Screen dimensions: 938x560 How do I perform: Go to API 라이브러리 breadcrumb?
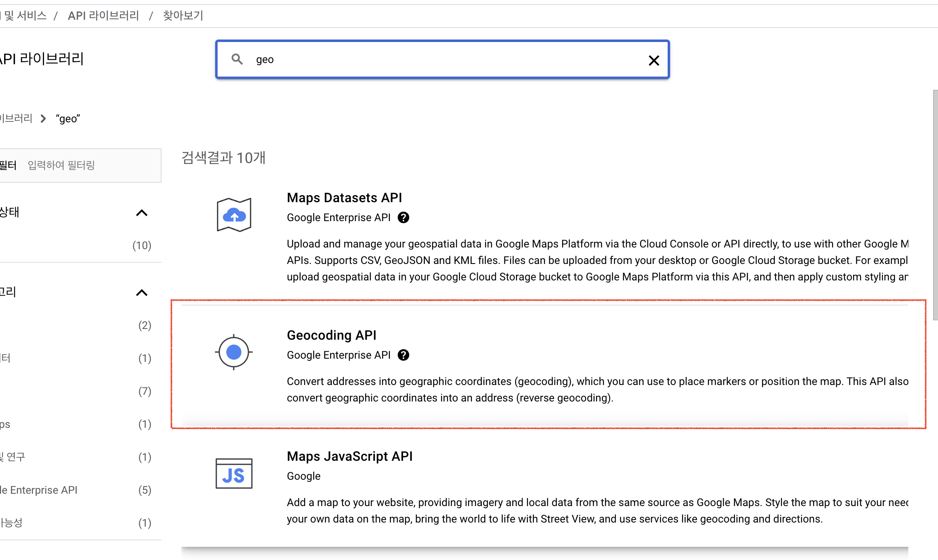coord(103,16)
